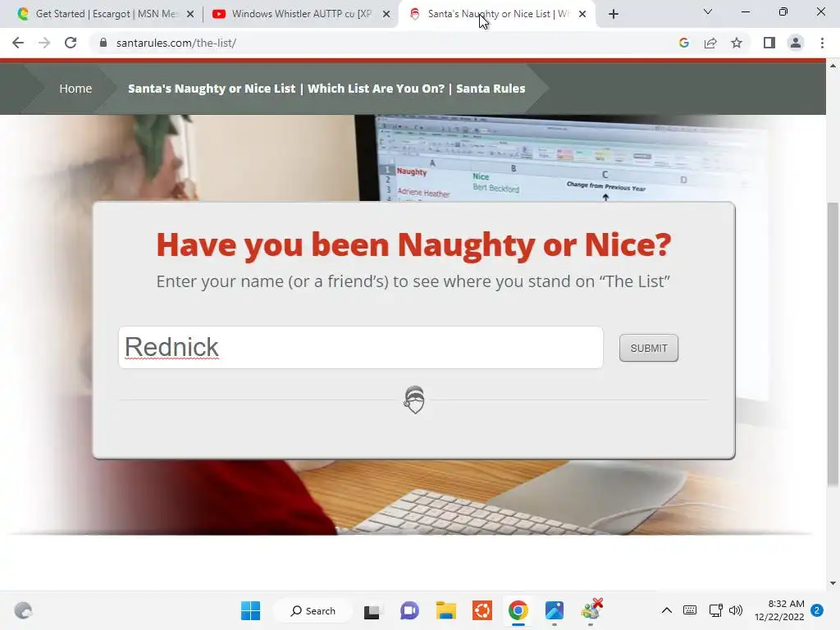
Task: Open the volume tray icon
Action: coord(736,610)
